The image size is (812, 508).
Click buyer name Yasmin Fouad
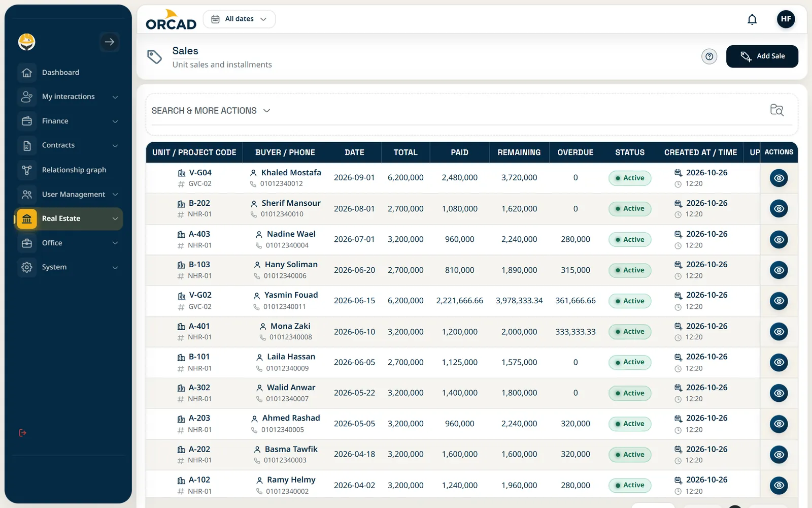tap(291, 295)
